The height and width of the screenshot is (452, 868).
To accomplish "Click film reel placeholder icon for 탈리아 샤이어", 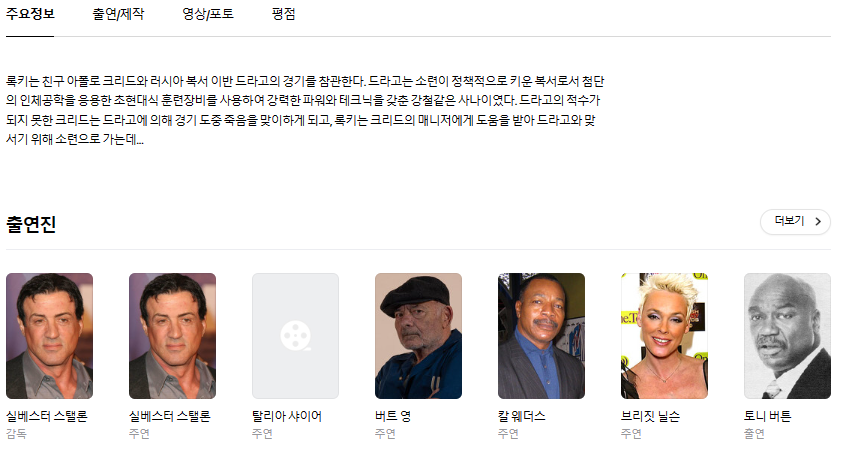I will 296,335.
